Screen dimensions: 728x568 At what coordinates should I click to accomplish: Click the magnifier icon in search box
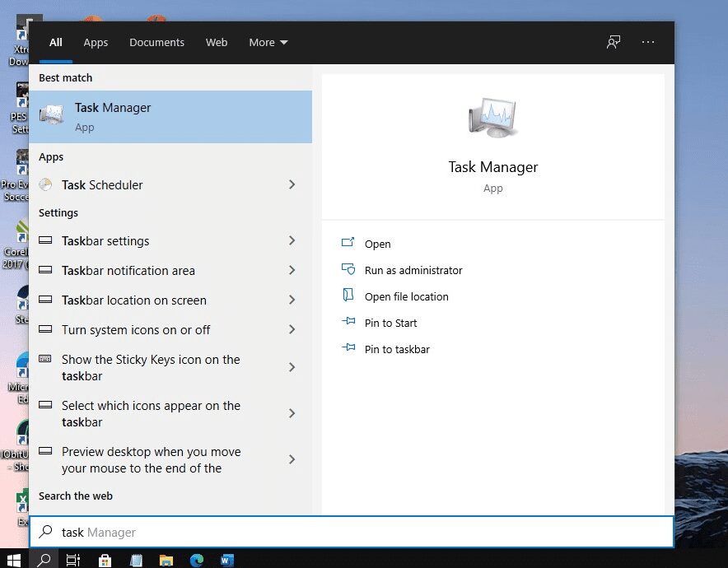45,532
